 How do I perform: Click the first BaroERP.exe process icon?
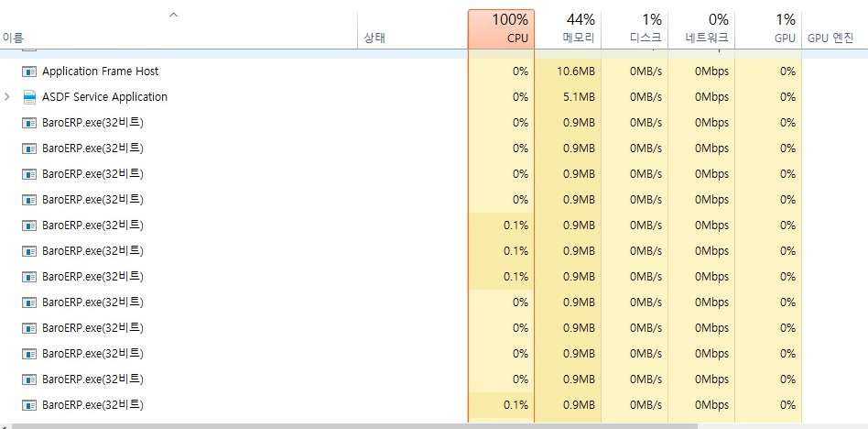pos(28,123)
